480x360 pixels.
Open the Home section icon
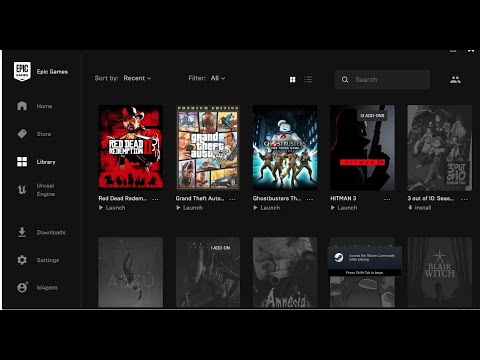click(22, 106)
